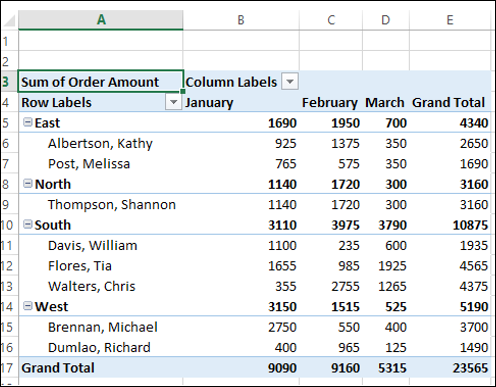496x387 pixels.
Task: Click the select-all corner triangle
Action: 9,21
